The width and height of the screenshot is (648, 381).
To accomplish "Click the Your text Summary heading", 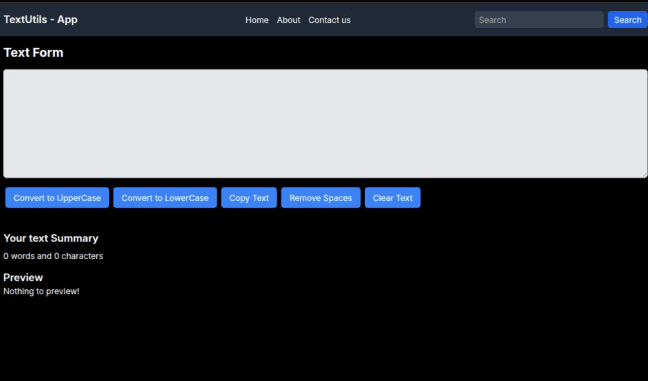I will (x=51, y=238).
